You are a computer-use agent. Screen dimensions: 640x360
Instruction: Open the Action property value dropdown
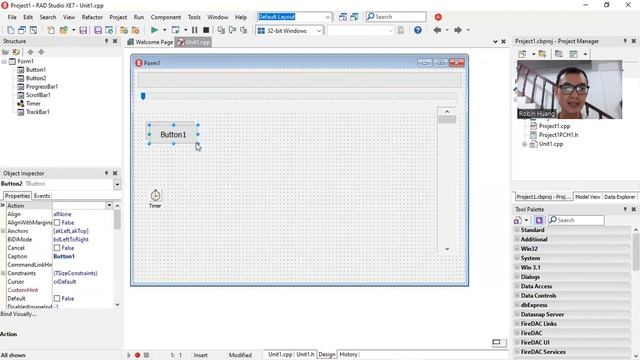pyautogui.click(x=109, y=205)
